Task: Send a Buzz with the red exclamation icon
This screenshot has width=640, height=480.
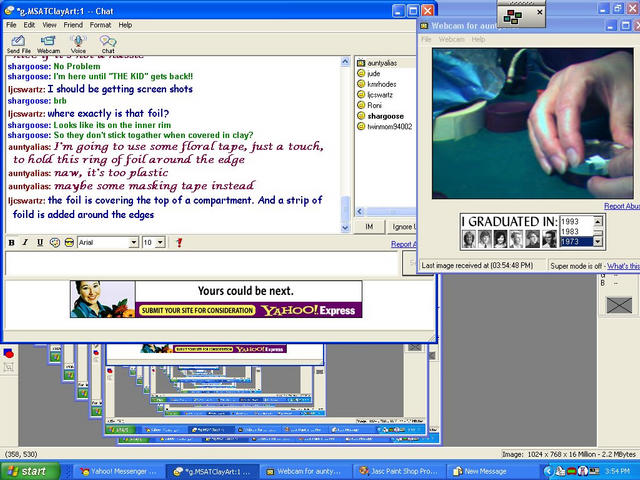Action: point(179,242)
